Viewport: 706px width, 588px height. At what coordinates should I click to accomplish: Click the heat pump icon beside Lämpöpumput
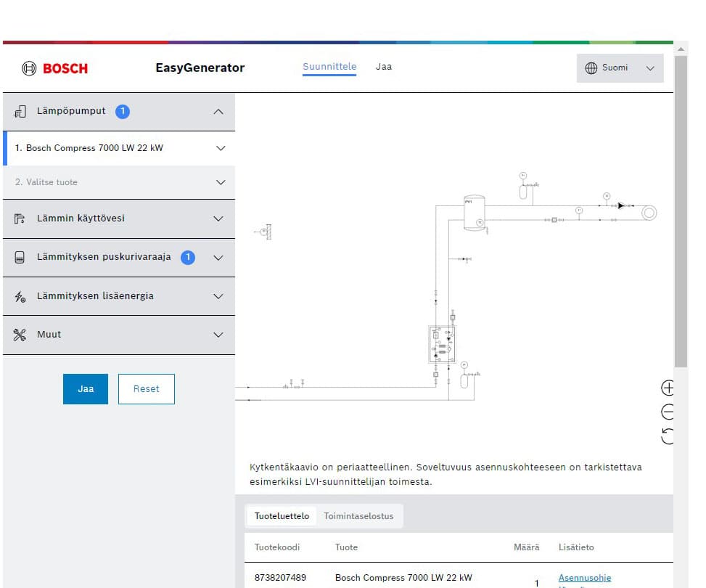point(20,111)
